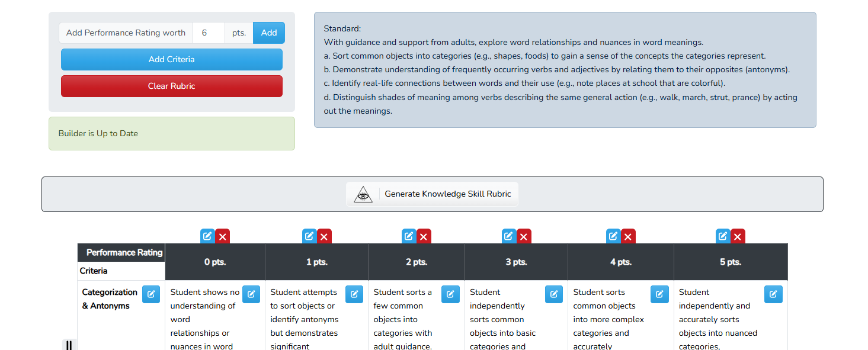The width and height of the screenshot is (868, 350).
Task: Click the edit icon above 0 pts. column
Action: click(x=207, y=236)
